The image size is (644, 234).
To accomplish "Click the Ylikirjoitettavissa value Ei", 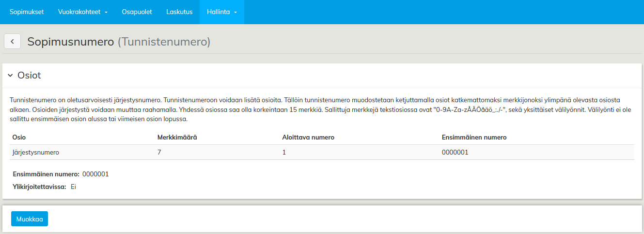I will 74,187.
